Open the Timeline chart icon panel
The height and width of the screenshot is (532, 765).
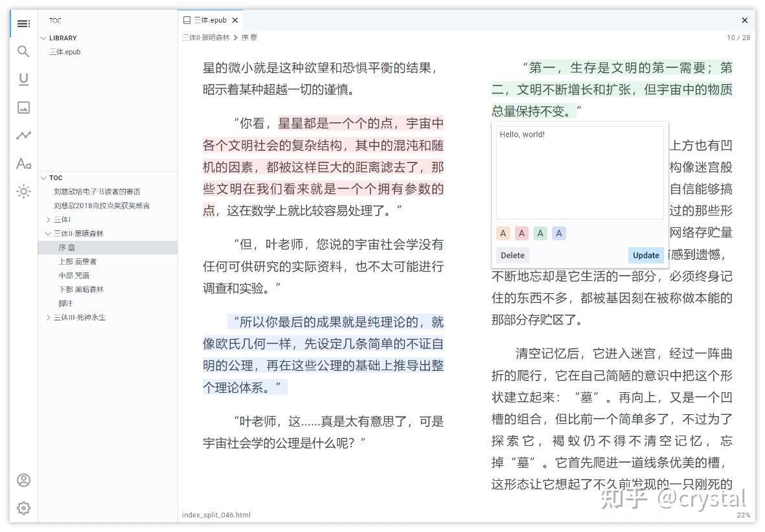23,135
